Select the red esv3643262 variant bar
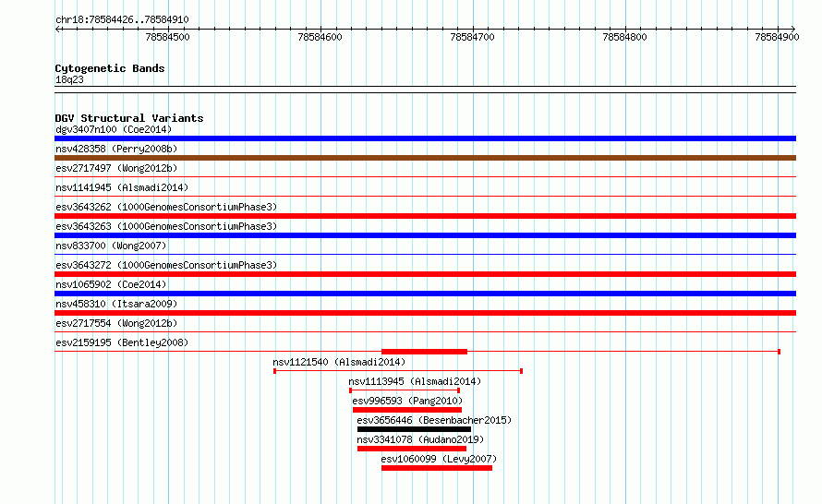The image size is (822, 504). pos(425,216)
